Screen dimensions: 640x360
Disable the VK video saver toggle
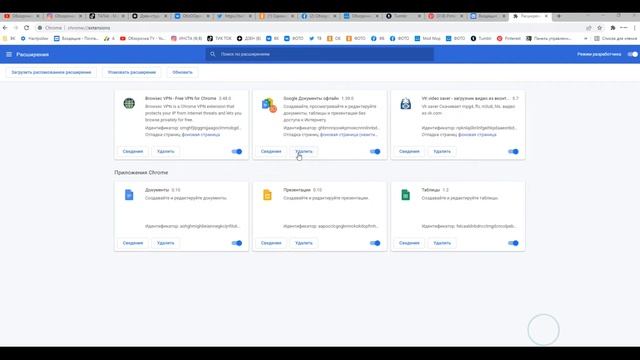pos(513,151)
